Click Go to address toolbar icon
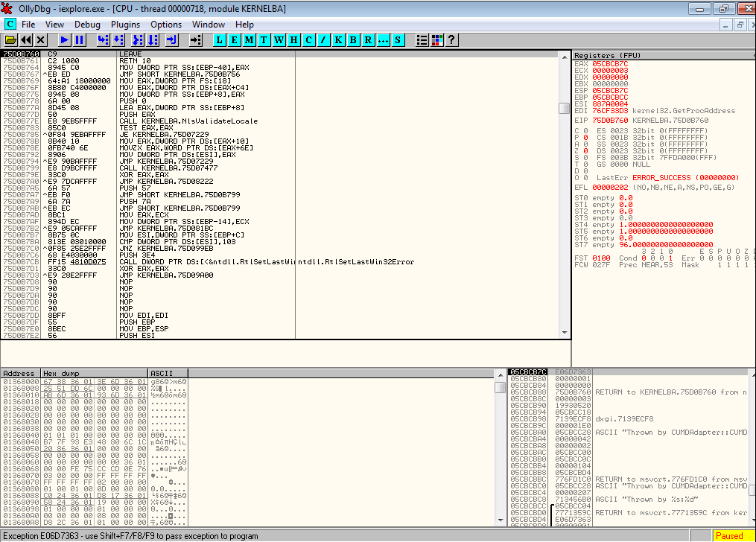 click(x=195, y=40)
